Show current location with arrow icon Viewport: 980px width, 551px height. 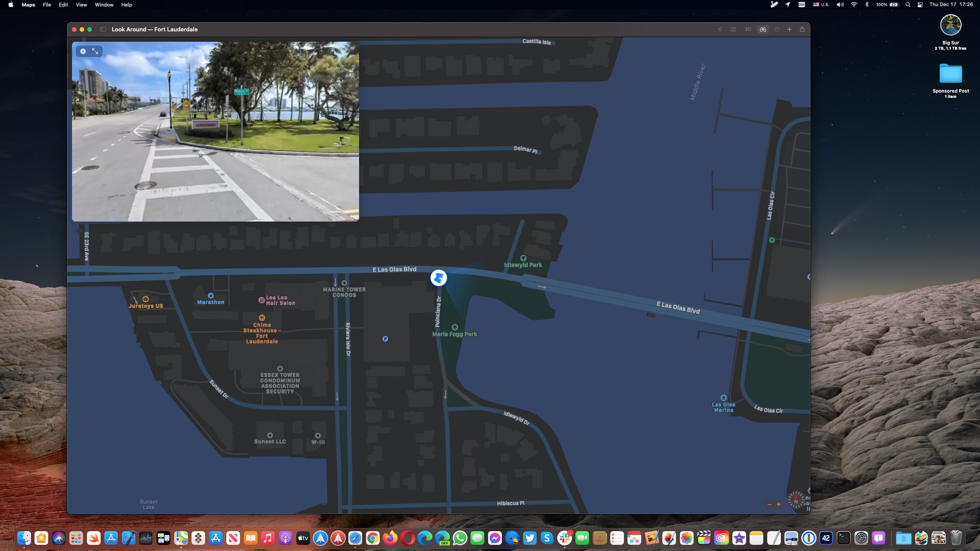(x=720, y=29)
